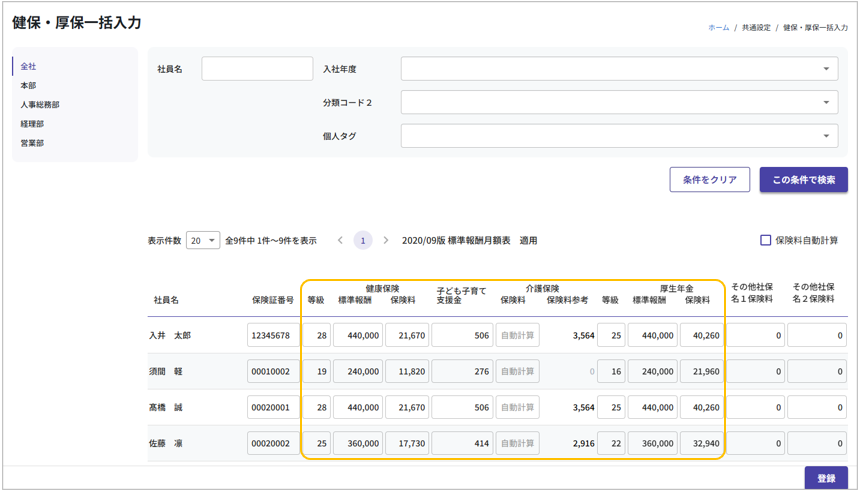Focus the 社員名 search field

(x=257, y=69)
